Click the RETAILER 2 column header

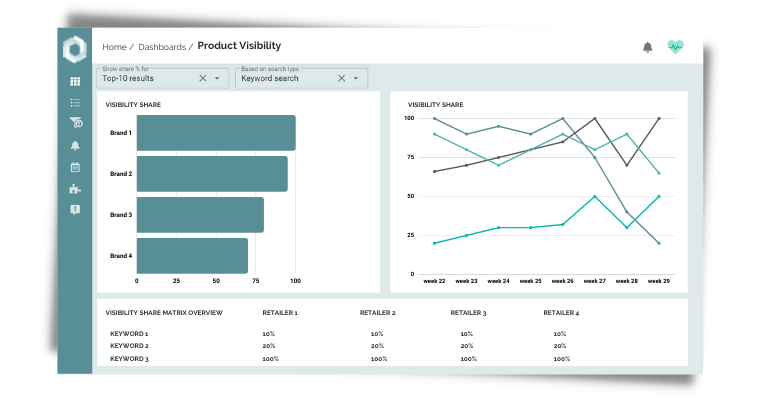tap(378, 313)
